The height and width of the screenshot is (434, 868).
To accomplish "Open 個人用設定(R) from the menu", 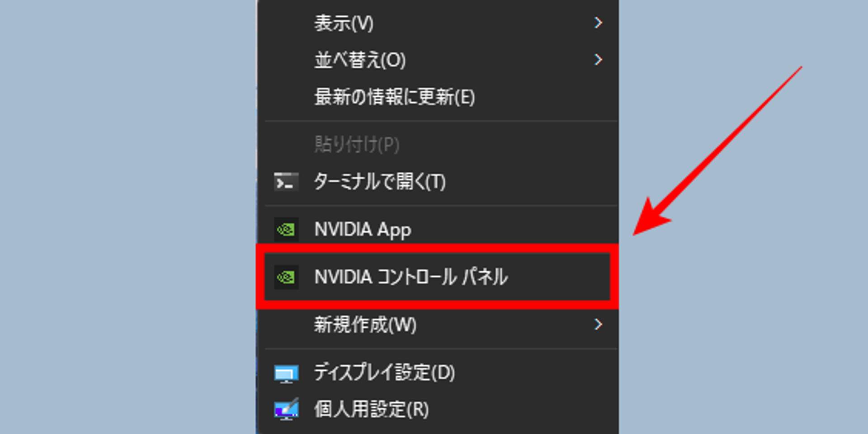I will (438, 410).
